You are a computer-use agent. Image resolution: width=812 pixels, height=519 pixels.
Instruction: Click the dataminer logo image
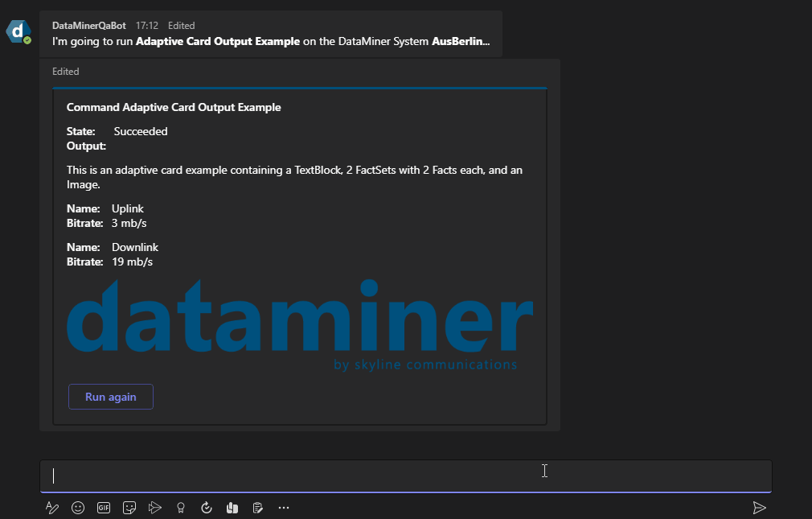tap(300, 320)
